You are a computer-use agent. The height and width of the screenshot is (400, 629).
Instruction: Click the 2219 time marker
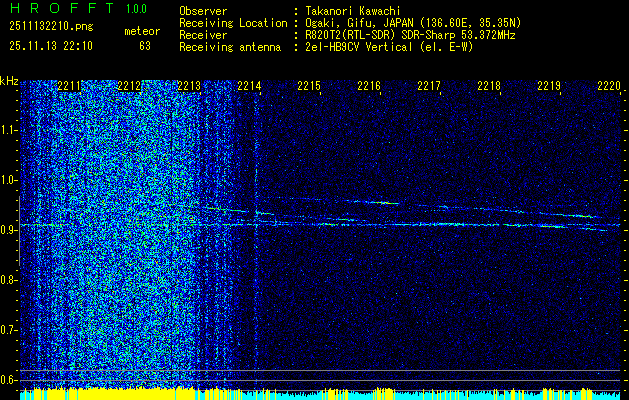[549, 86]
